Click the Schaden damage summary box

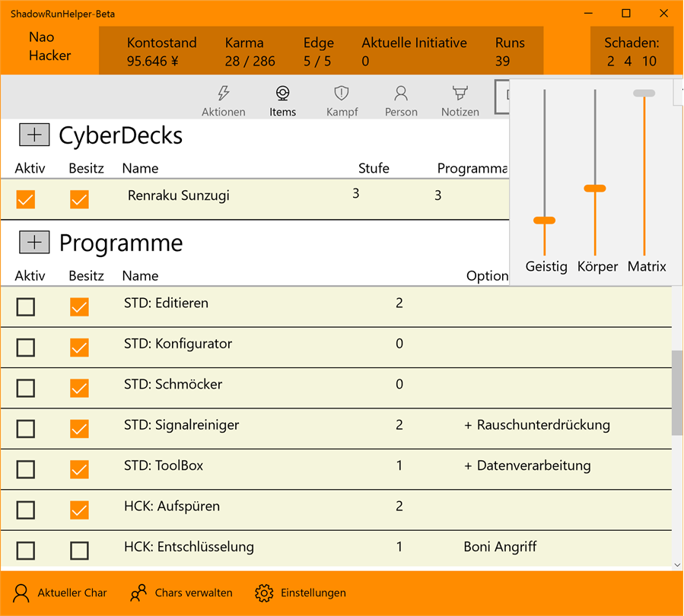632,52
